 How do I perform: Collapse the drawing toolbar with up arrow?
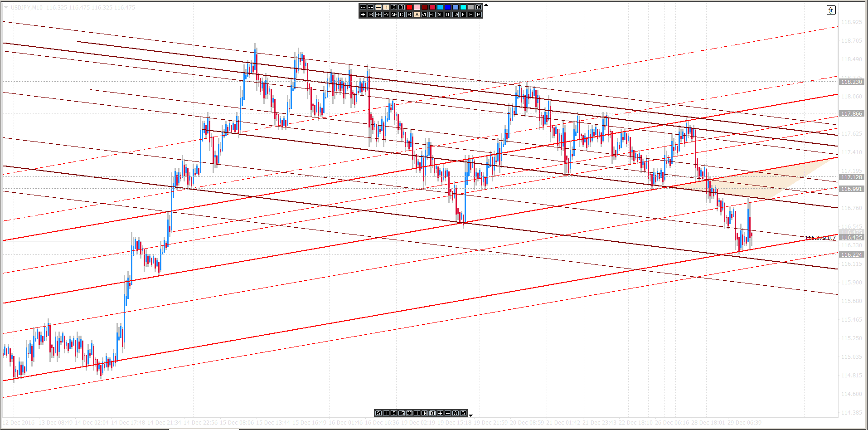click(486, 5)
